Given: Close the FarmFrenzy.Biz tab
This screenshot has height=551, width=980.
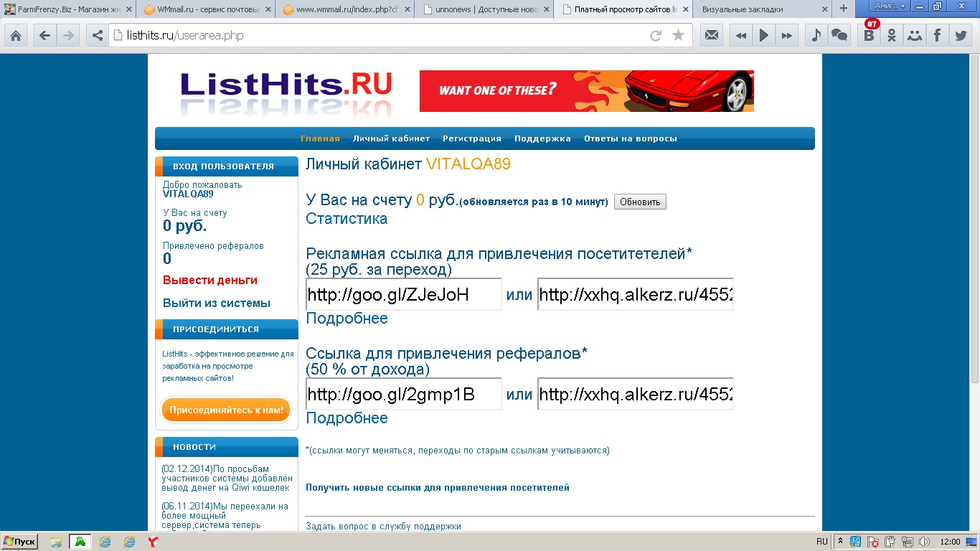Looking at the screenshot, I should point(128,9).
